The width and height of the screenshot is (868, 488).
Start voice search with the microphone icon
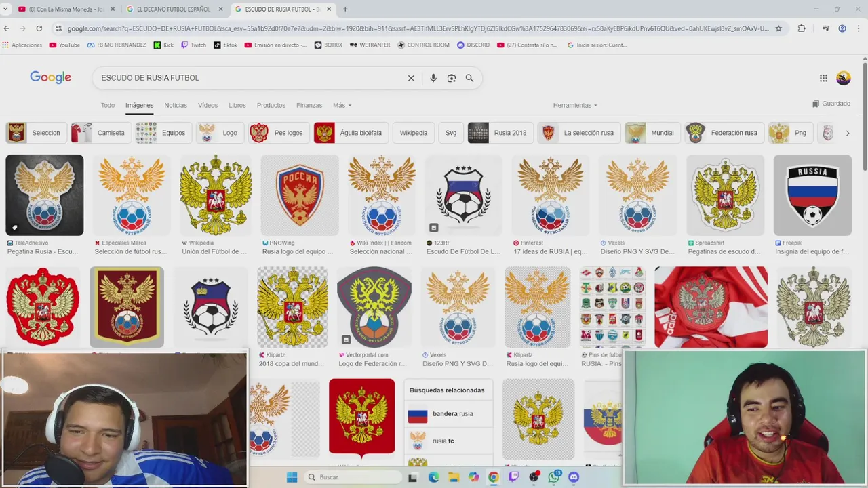pos(433,78)
